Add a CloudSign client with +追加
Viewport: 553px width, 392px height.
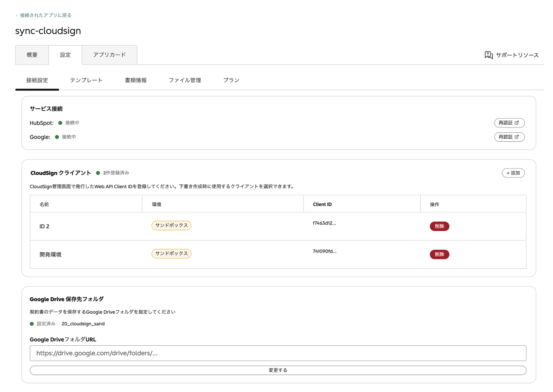[x=513, y=173]
